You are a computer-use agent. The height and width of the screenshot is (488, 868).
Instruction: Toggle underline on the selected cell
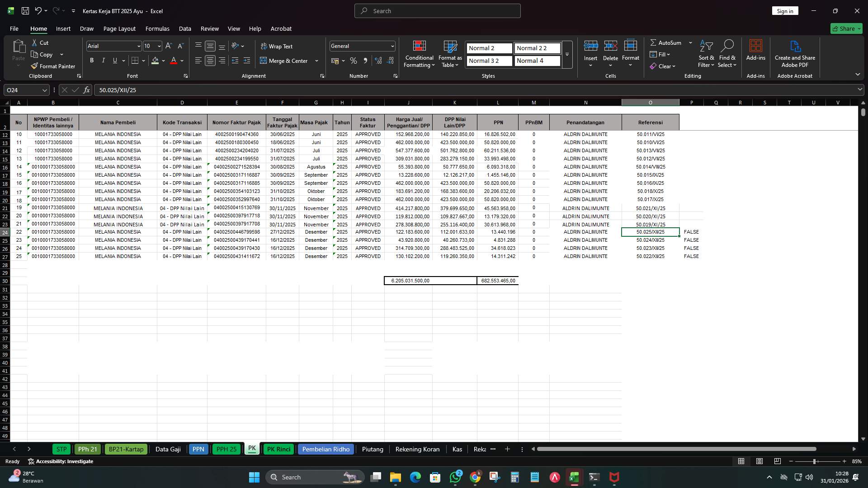(114, 60)
